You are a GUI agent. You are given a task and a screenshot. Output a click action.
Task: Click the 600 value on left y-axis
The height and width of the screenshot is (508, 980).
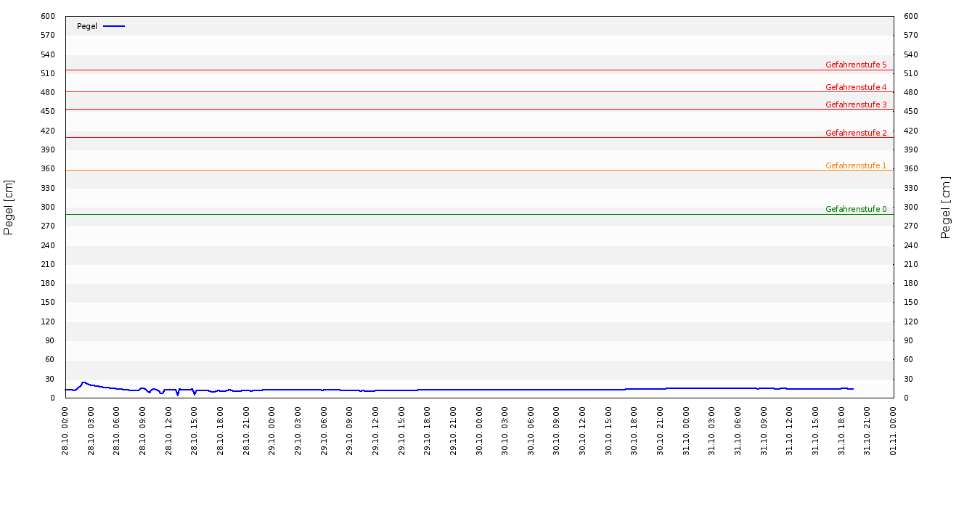pos(48,16)
